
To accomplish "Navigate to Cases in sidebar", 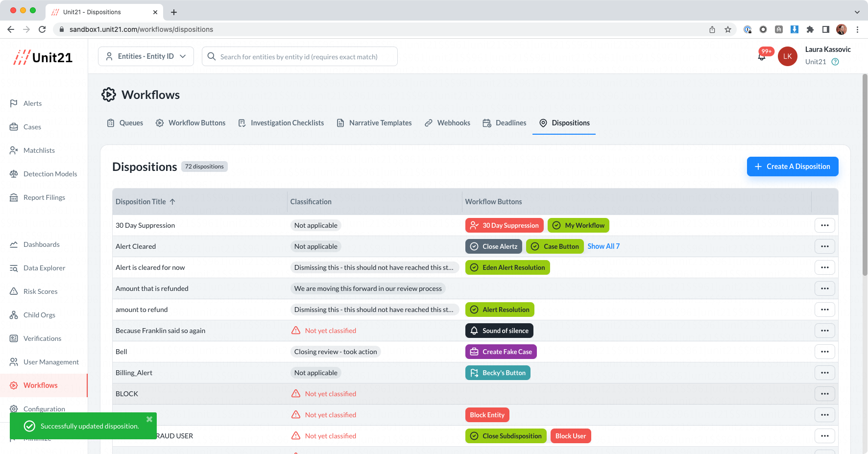I will (32, 127).
